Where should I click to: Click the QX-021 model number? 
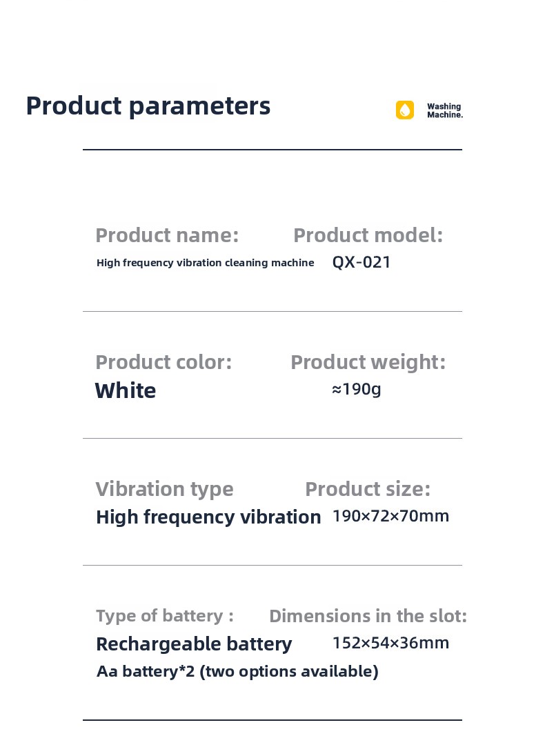tap(361, 262)
